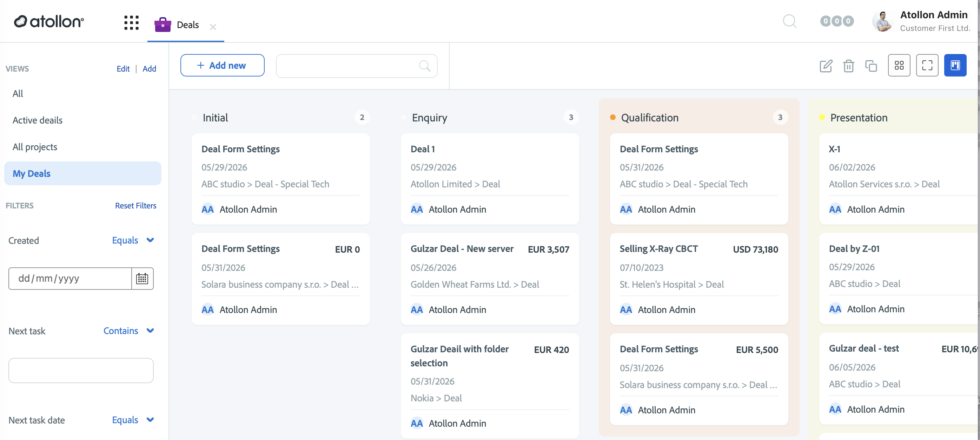Image resolution: width=980 pixels, height=440 pixels.
Task: Switch to tile grid view icon
Action: click(x=899, y=65)
